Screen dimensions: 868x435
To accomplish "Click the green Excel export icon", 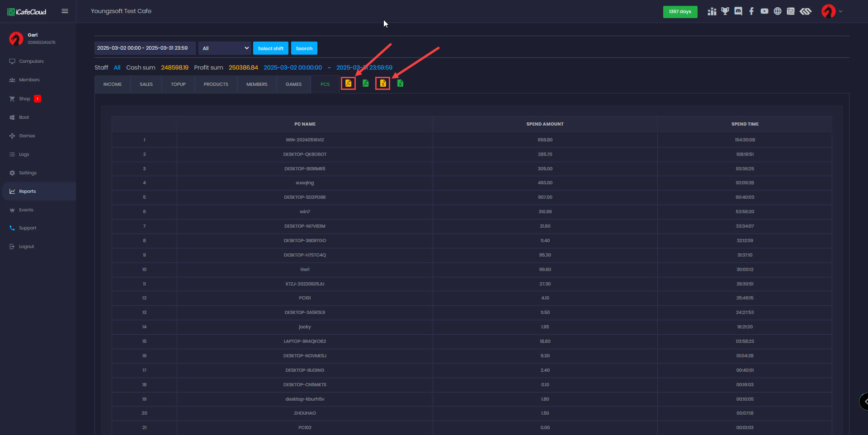I will click(400, 84).
